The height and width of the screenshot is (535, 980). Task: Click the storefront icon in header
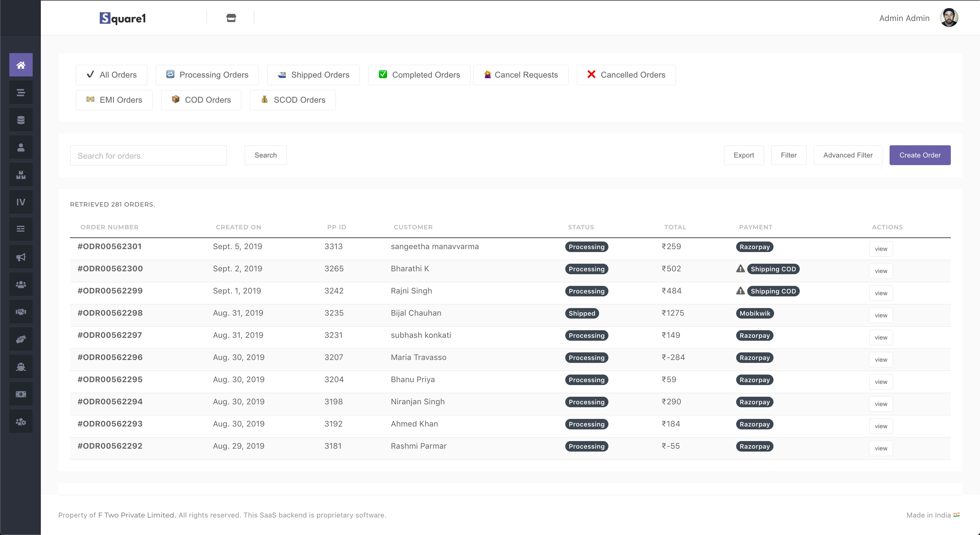pos(231,18)
